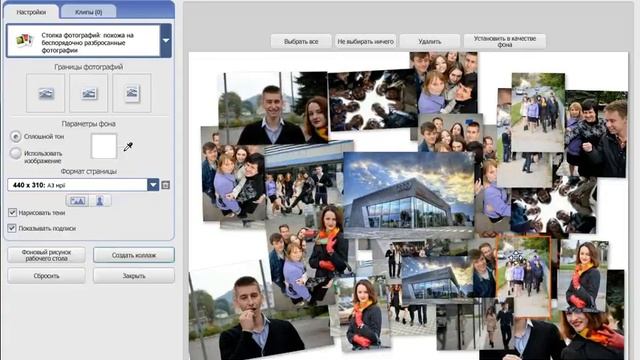Click the Выбрать все button

pyautogui.click(x=301, y=41)
